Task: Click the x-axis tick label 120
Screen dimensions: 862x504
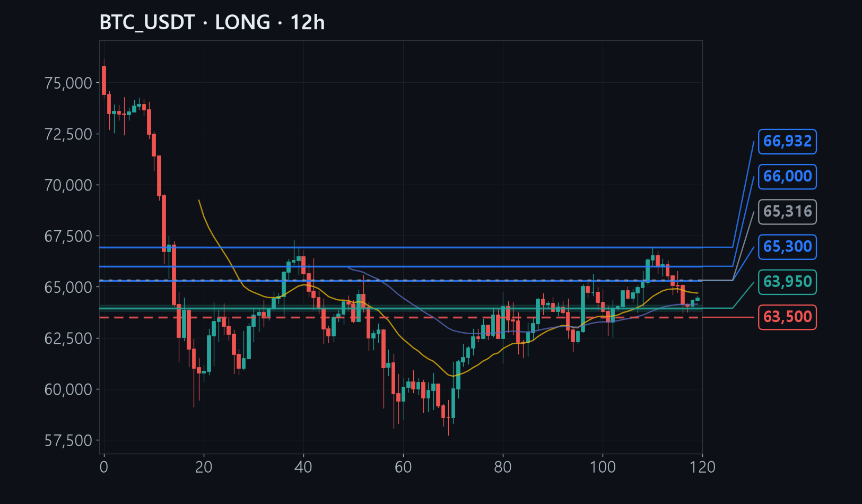Action: (x=702, y=467)
